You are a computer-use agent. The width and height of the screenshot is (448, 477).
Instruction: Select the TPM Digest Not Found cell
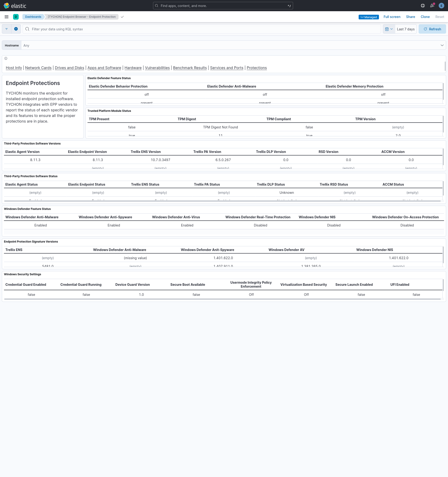(220, 127)
